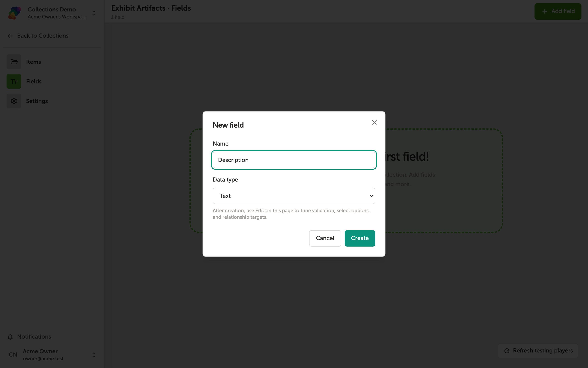
Task: Click the Collections Demo logo icon
Action: (x=14, y=13)
